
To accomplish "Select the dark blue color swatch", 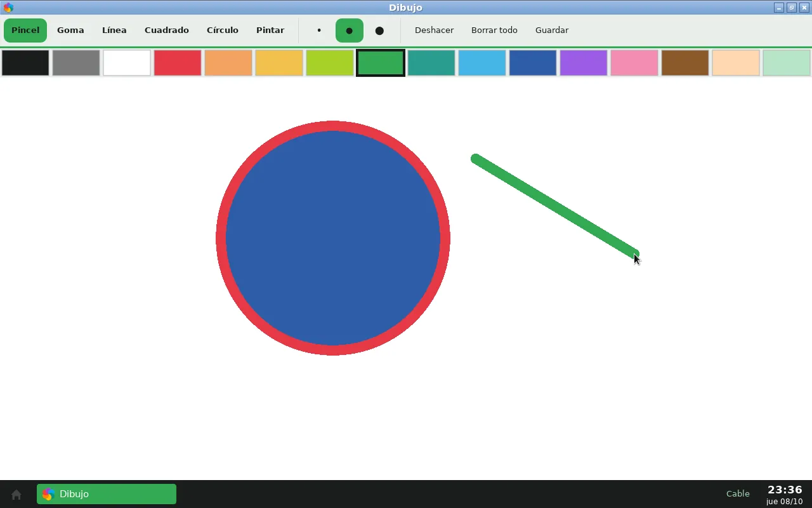I will (x=533, y=63).
